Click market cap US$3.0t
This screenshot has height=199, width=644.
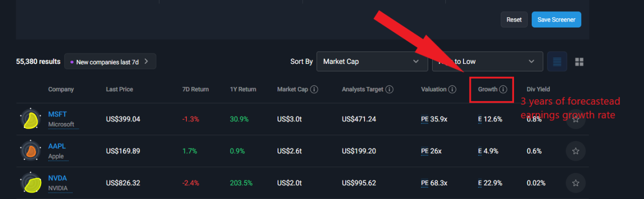[289, 119]
